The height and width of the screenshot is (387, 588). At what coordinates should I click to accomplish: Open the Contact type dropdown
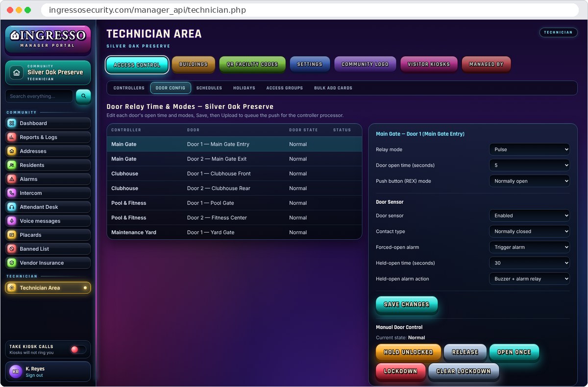click(529, 231)
